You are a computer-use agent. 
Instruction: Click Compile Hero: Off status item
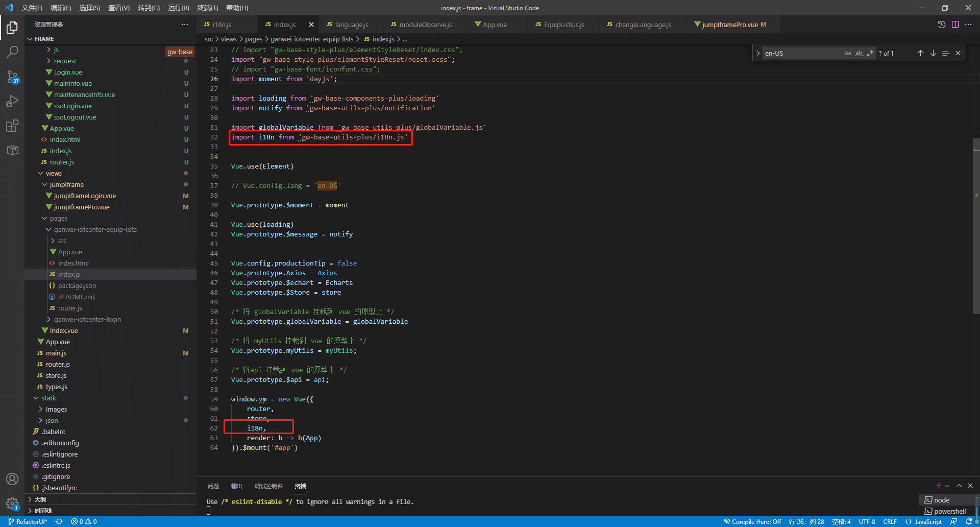click(752, 521)
